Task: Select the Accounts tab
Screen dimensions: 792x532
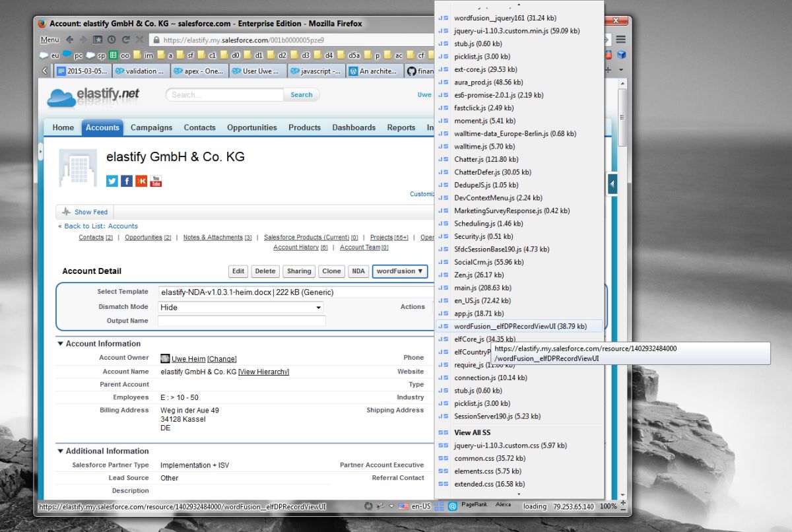Action: pos(102,127)
